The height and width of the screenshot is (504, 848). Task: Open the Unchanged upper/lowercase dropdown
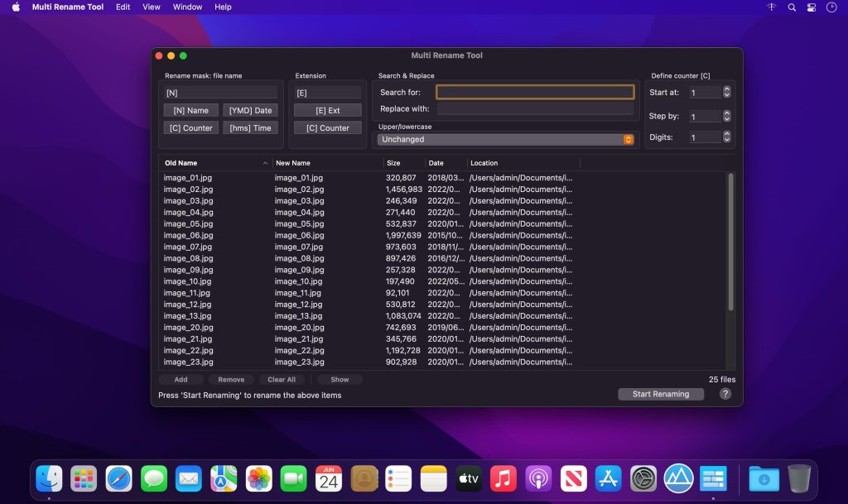pos(507,140)
